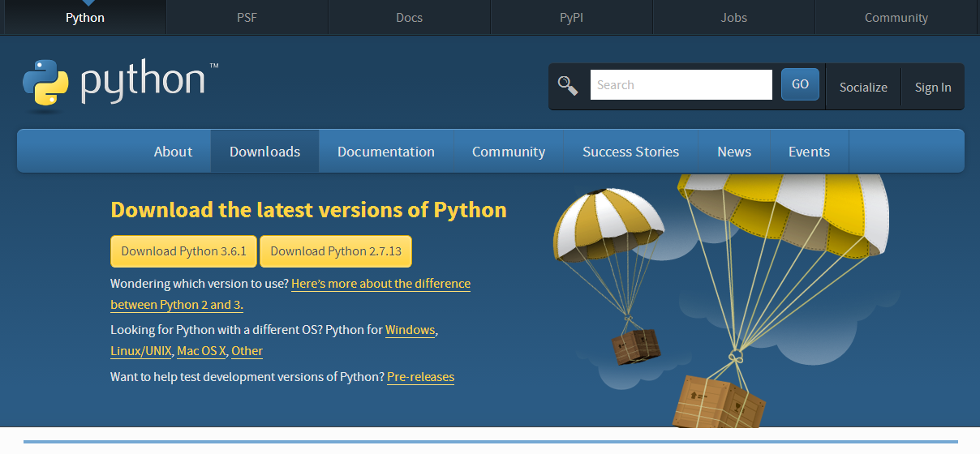Click inside the Search text field
This screenshot has height=454, width=980.
pyautogui.click(x=681, y=85)
